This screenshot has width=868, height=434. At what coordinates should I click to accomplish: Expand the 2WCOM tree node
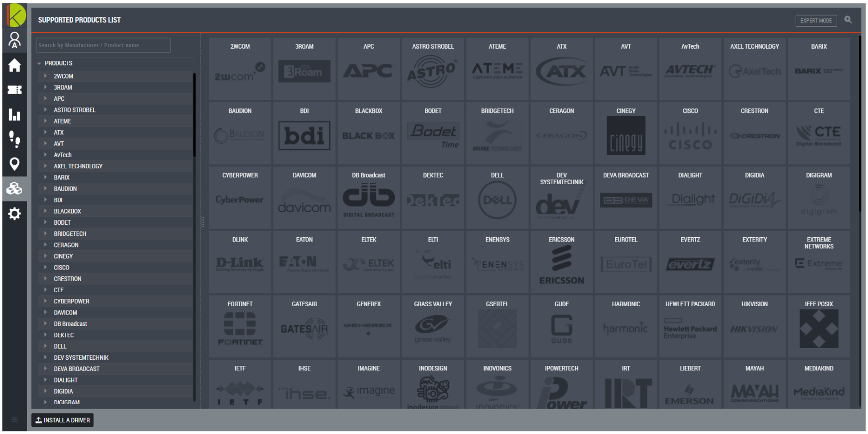point(45,76)
